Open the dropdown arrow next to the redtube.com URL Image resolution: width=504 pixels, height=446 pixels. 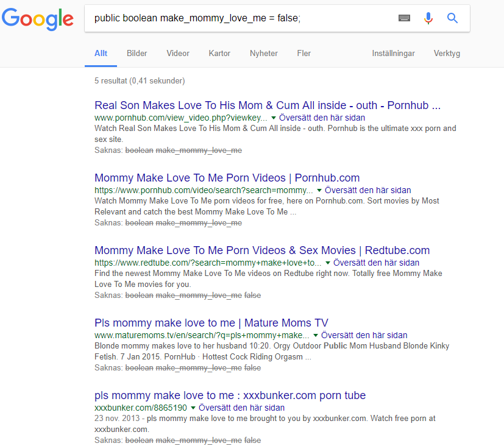(328, 263)
